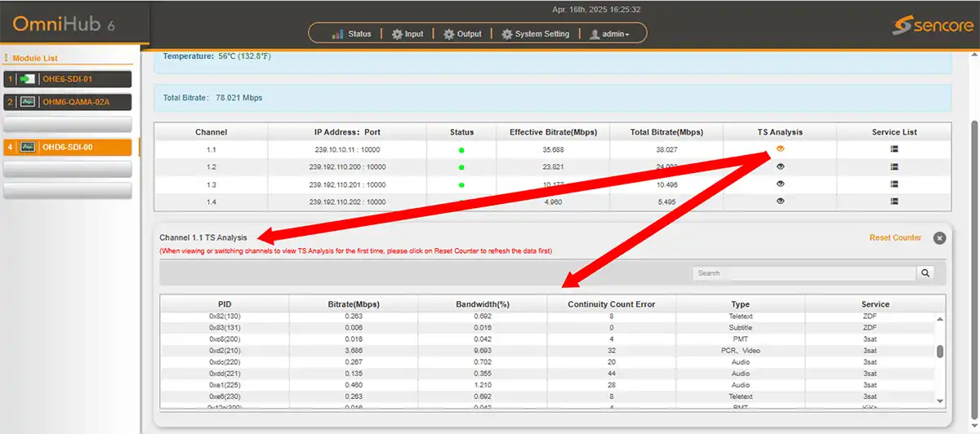Click the PID column header
980x434 pixels.
point(225,304)
